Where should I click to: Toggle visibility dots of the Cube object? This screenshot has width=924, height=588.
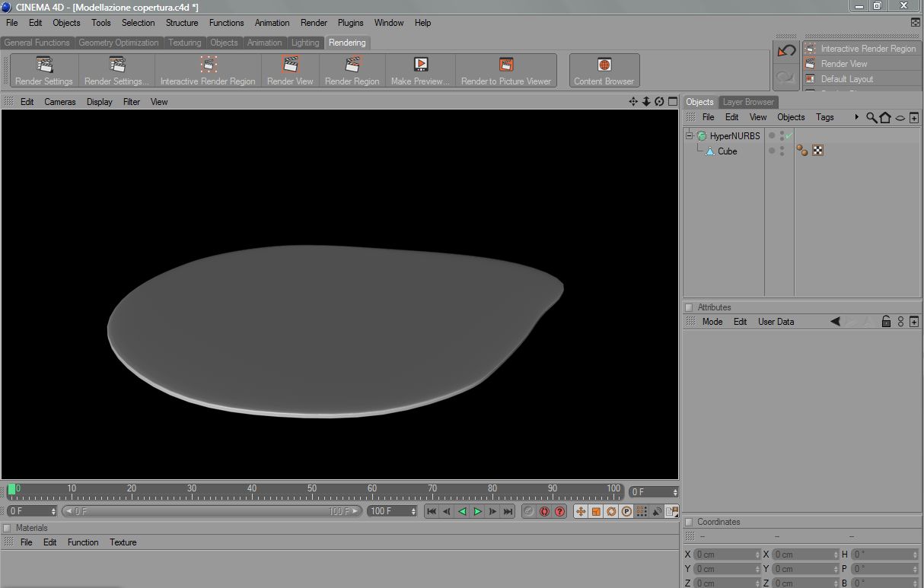pos(782,151)
